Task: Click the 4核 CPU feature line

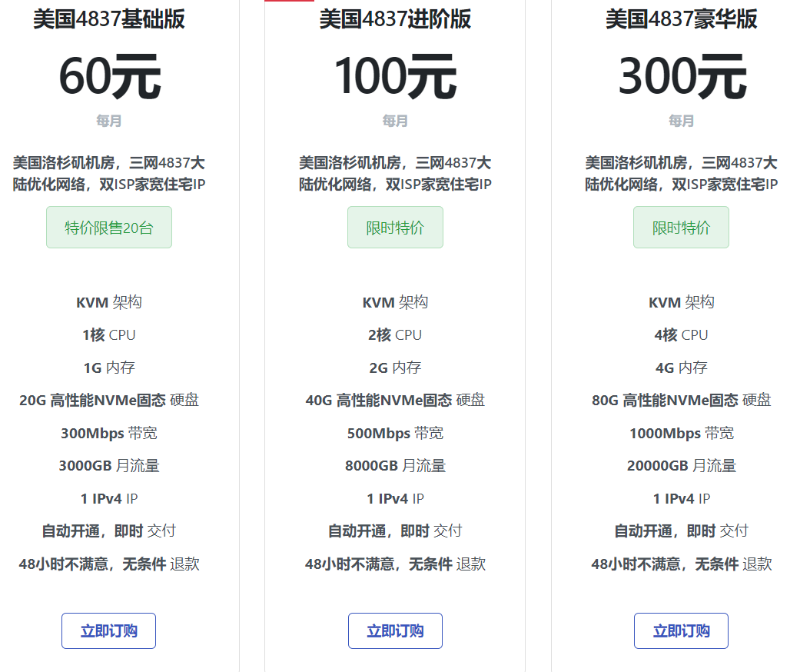Action: (x=681, y=334)
